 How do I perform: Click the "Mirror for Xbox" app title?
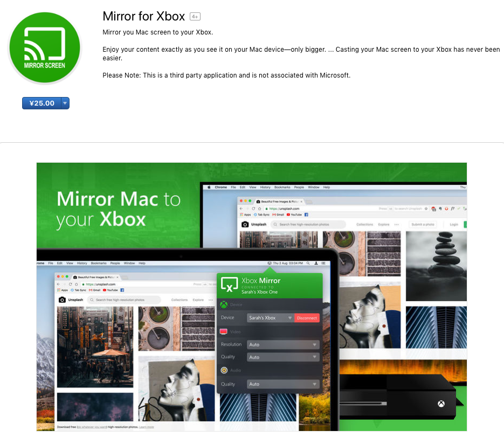(144, 16)
